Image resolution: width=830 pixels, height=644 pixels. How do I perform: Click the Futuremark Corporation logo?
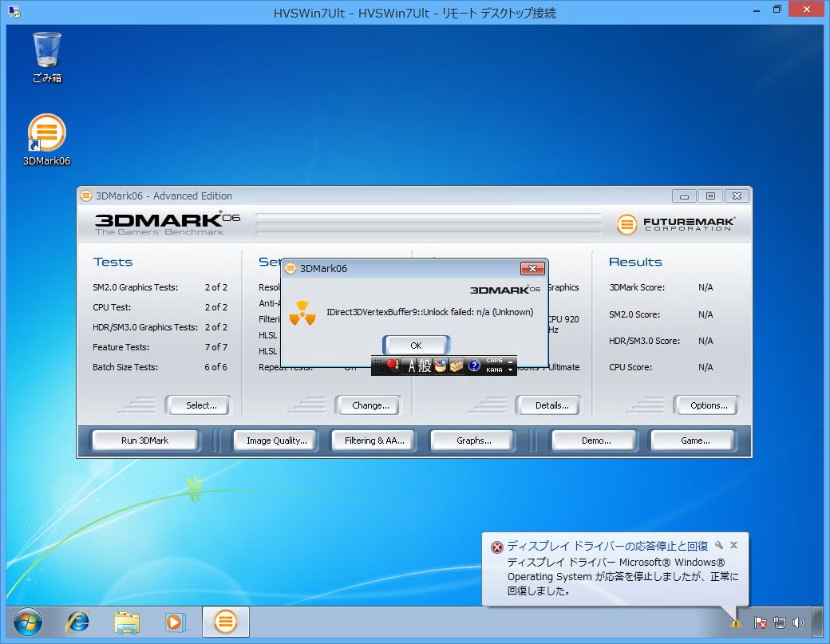click(x=676, y=224)
